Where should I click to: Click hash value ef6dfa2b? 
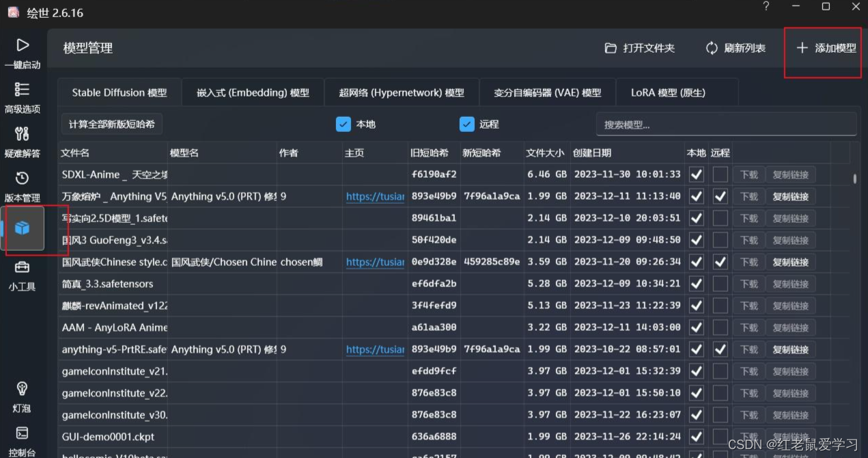pos(434,284)
